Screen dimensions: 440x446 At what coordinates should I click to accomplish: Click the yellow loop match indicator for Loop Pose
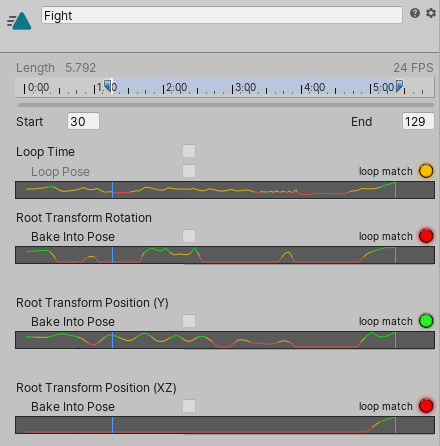[426, 171]
